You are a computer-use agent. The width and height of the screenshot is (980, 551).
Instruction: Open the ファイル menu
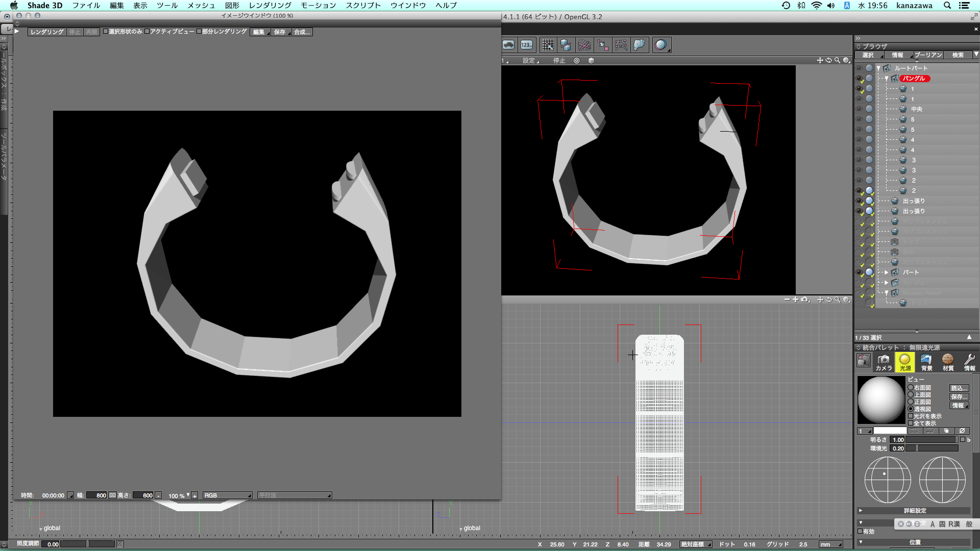[86, 6]
